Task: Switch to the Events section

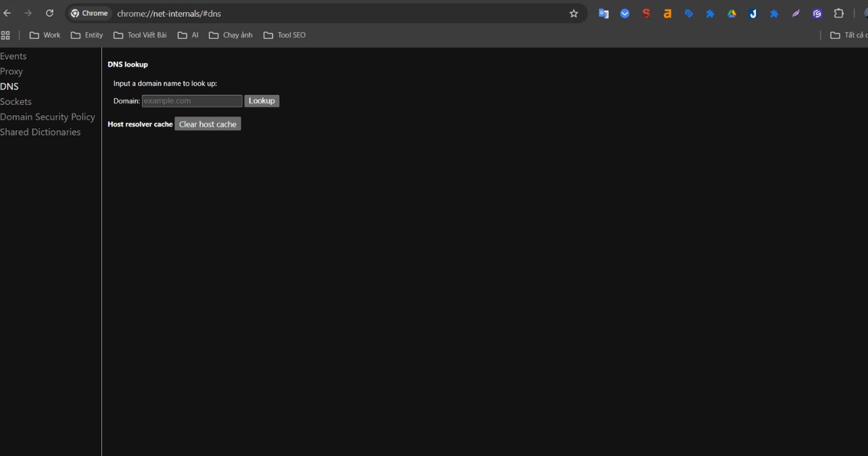Action: pos(13,56)
